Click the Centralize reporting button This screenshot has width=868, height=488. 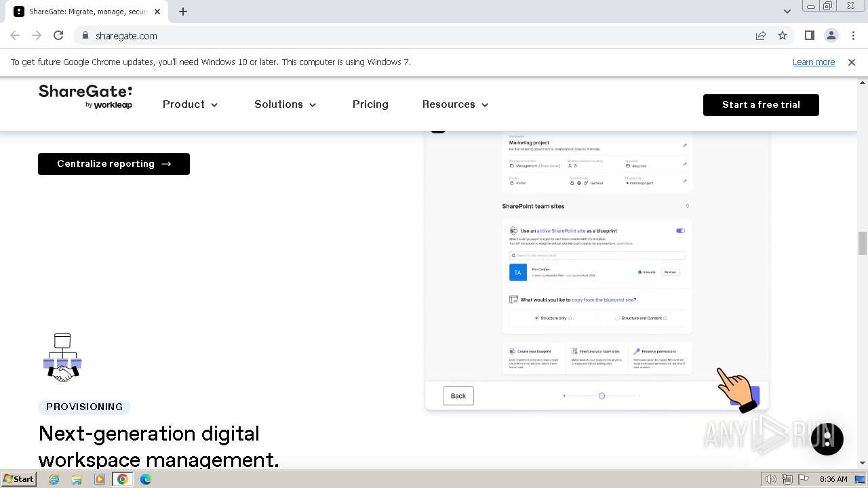point(114,164)
